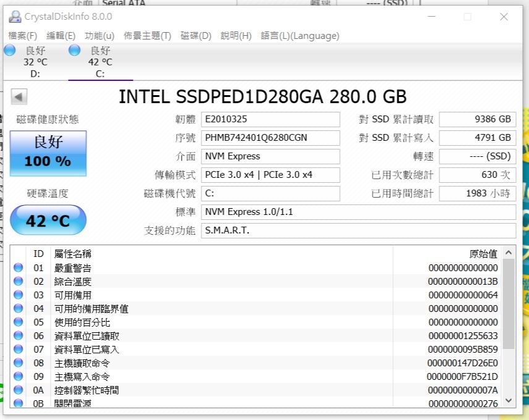The image size is (529, 420).
Task: Click the 42 °C temperature button
Action: [x=48, y=220]
